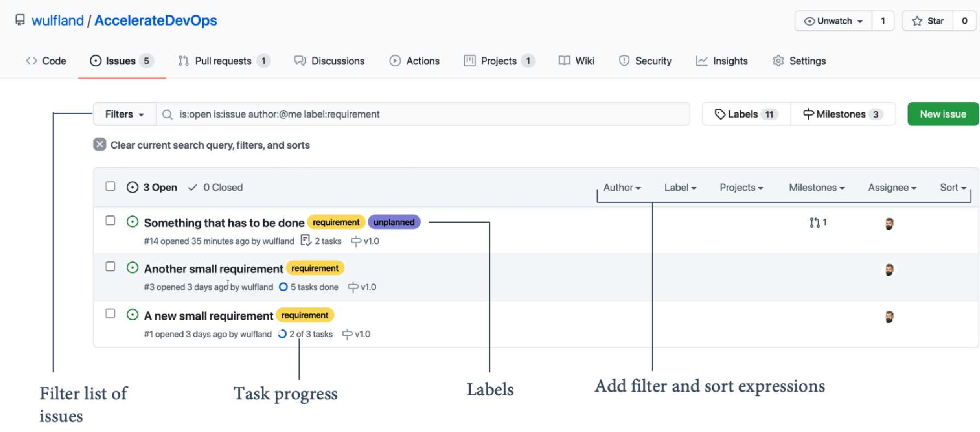The width and height of the screenshot is (980, 432).
Task: Switch to the Pull requests tab
Action: [x=224, y=61]
